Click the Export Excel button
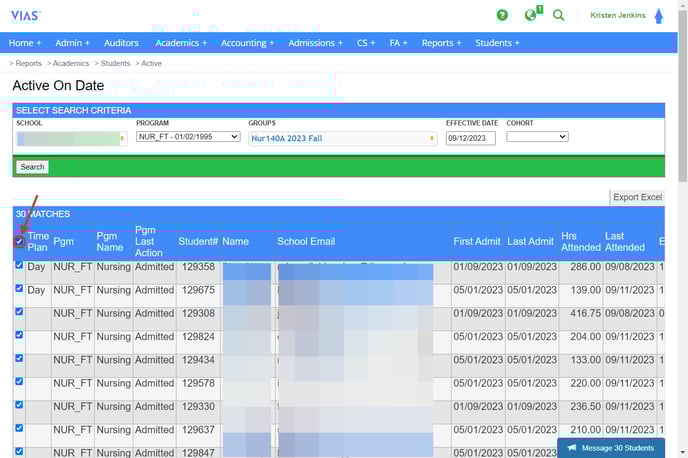 tap(637, 197)
